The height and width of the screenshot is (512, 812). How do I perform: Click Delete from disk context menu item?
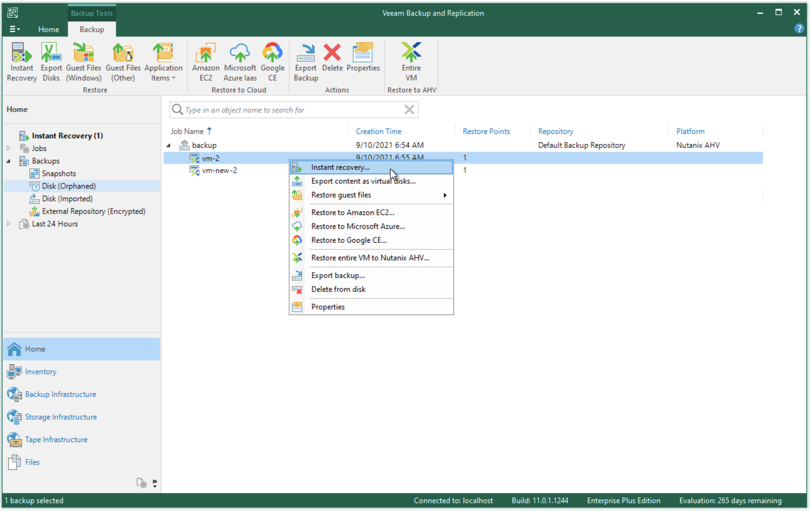click(x=339, y=289)
